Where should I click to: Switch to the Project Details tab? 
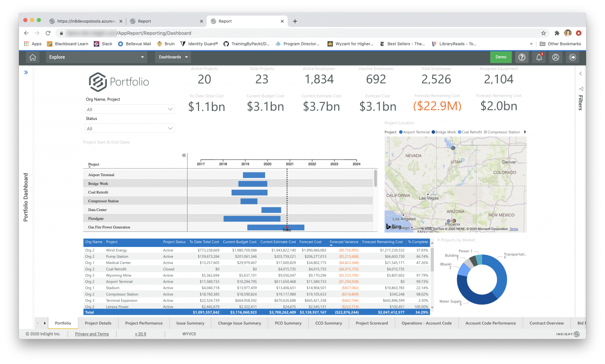click(x=98, y=323)
